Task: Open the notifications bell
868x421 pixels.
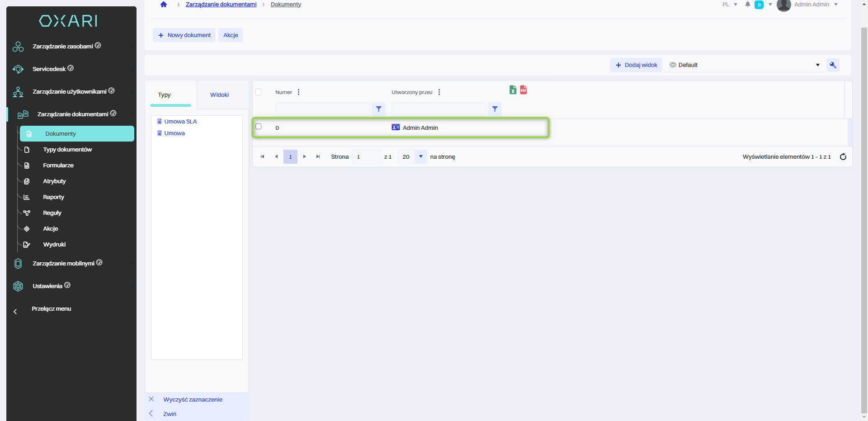Action: (x=748, y=5)
